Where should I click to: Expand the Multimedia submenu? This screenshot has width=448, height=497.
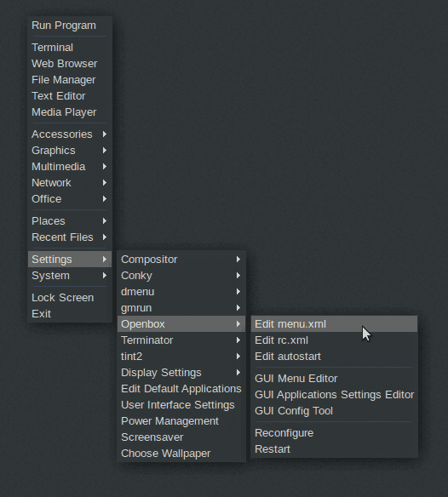pyautogui.click(x=70, y=167)
